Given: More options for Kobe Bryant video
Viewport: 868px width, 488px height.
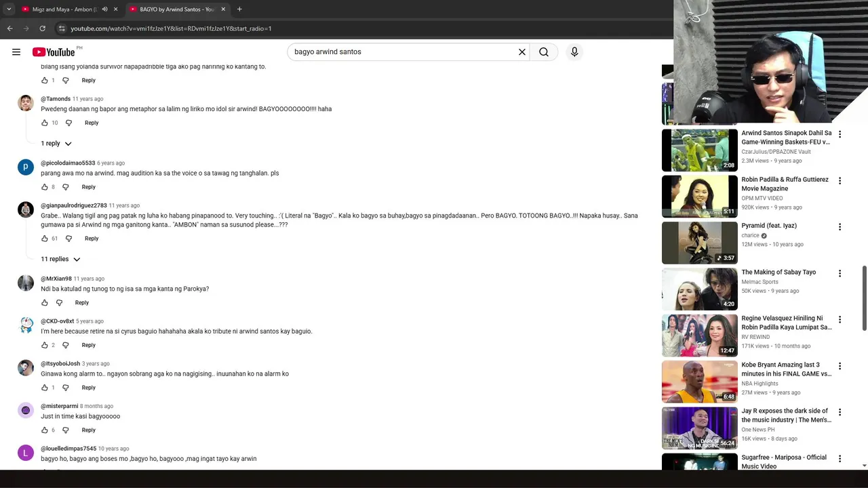Looking at the screenshot, I should point(840,366).
